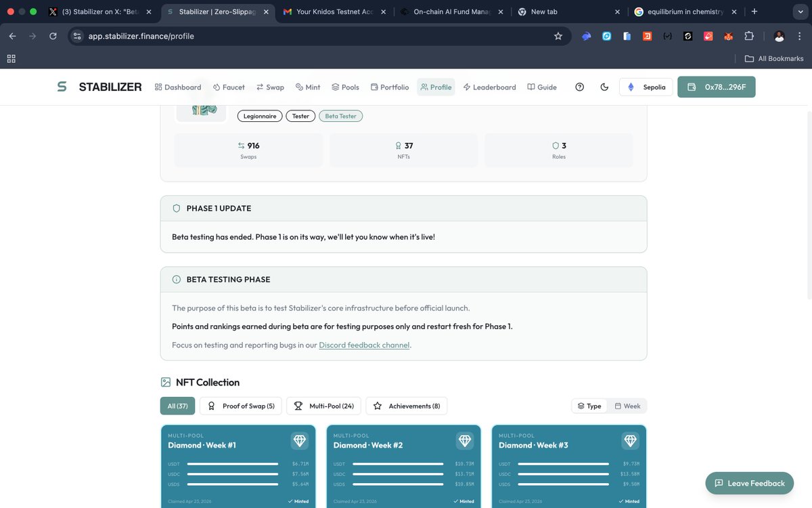Click the Legionnaire role badge

tap(260, 116)
